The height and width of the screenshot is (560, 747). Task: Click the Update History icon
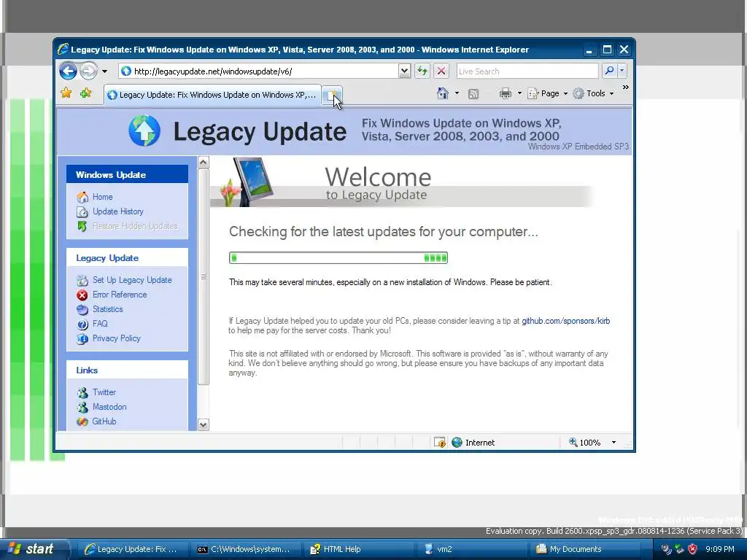[x=82, y=211]
